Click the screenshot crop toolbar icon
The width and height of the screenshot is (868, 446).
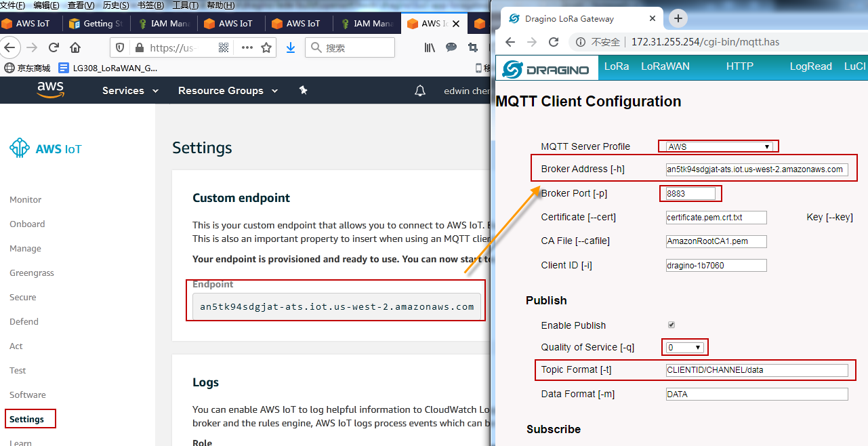(x=473, y=47)
